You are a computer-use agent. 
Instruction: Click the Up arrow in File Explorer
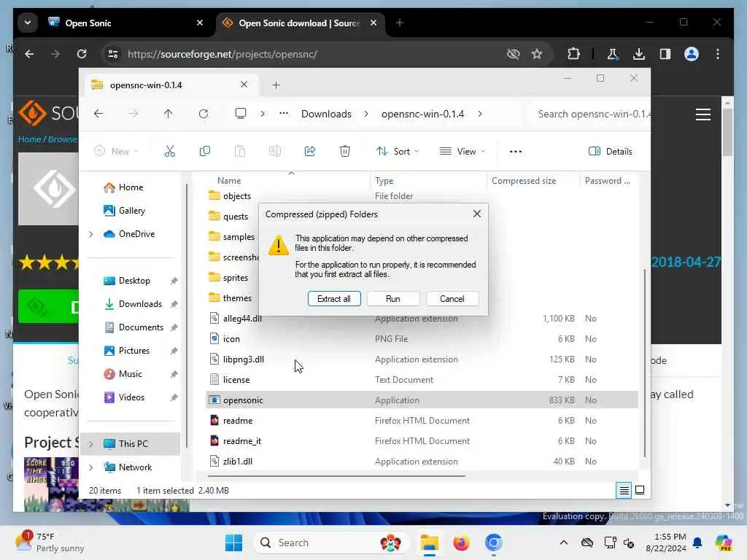[x=169, y=114]
